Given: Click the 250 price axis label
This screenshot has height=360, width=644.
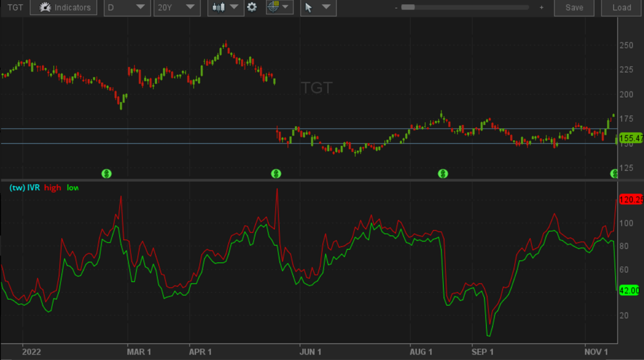Looking at the screenshot, I should point(626,46).
